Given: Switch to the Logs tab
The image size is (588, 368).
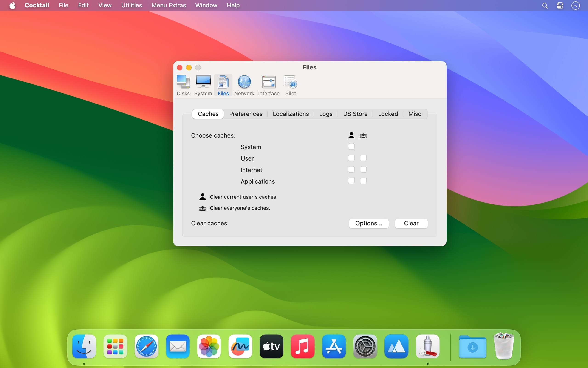Looking at the screenshot, I should pos(326,114).
